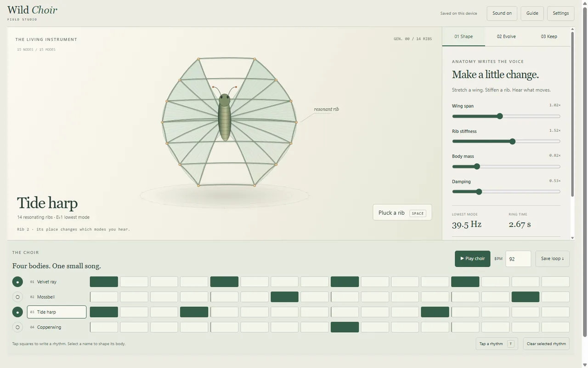Click the Rib stiffness slider handle
The width and height of the screenshot is (588, 368).
click(x=513, y=142)
